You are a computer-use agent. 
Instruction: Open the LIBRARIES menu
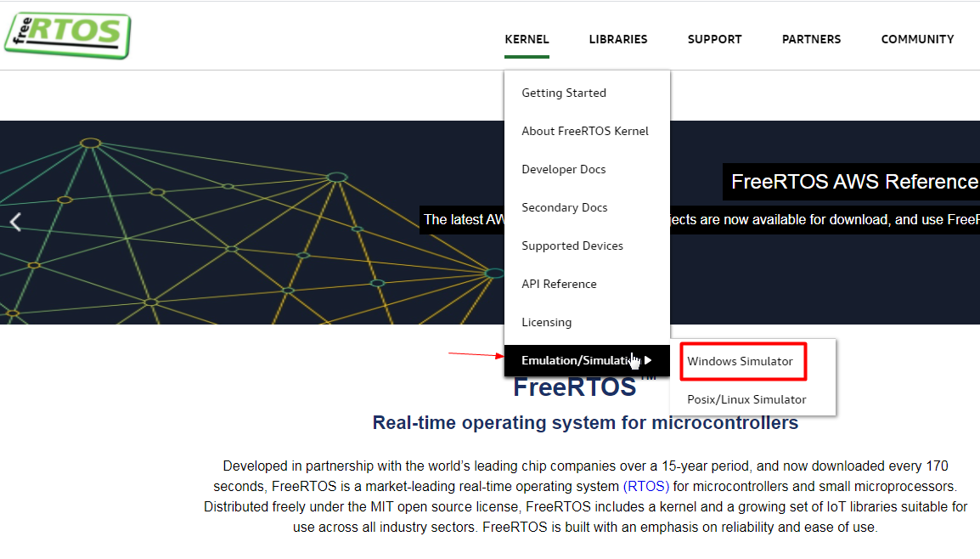coord(618,39)
